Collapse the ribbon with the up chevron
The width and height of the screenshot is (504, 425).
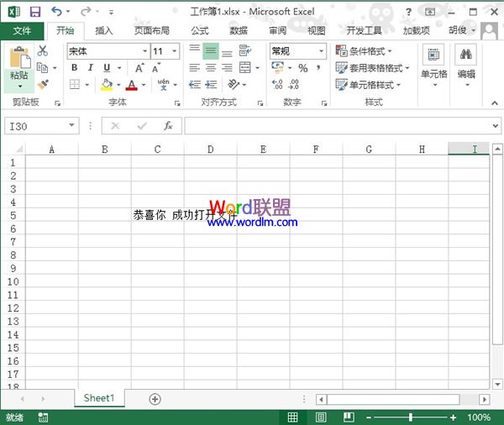pyautogui.click(x=495, y=102)
